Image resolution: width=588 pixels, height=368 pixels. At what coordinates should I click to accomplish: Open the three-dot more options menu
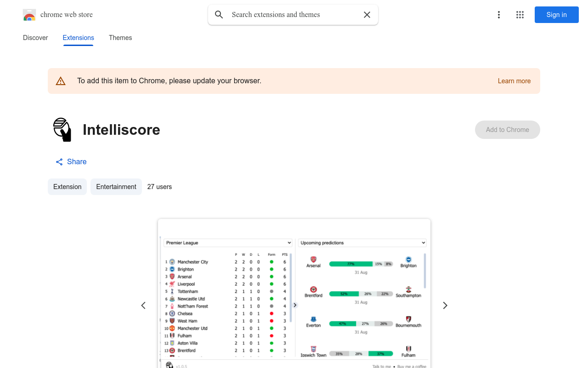click(x=499, y=15)
